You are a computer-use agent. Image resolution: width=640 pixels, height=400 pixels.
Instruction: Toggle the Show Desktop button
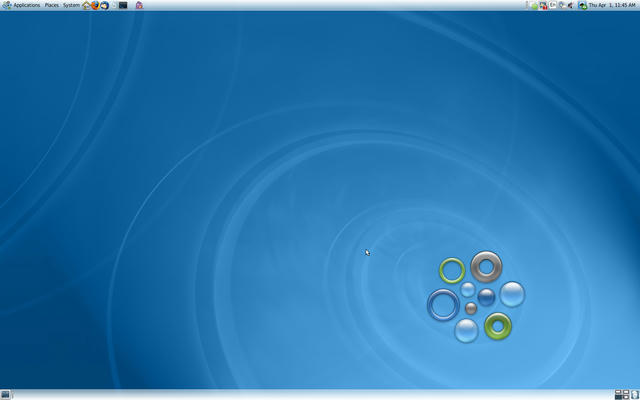click(5, 395)
